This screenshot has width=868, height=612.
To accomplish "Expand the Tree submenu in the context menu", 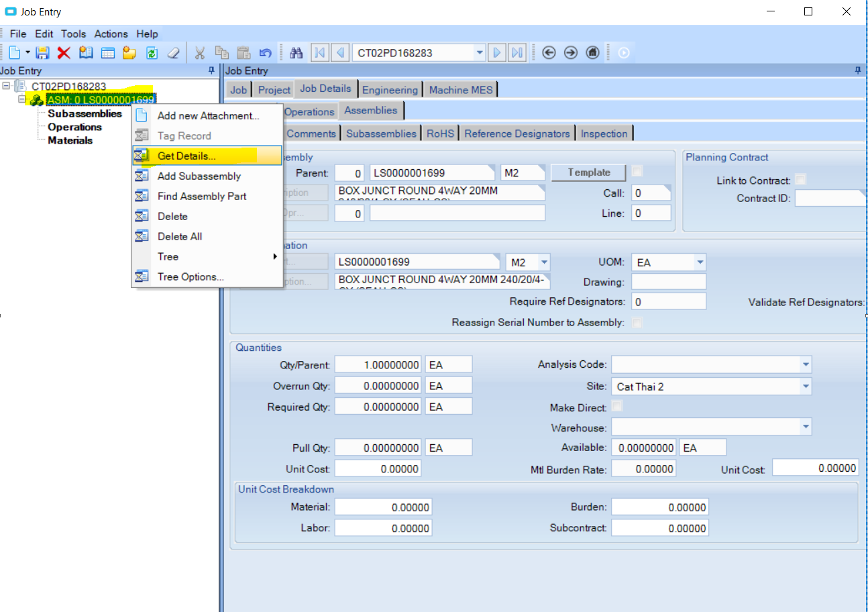I will click(x=168, y=256).
